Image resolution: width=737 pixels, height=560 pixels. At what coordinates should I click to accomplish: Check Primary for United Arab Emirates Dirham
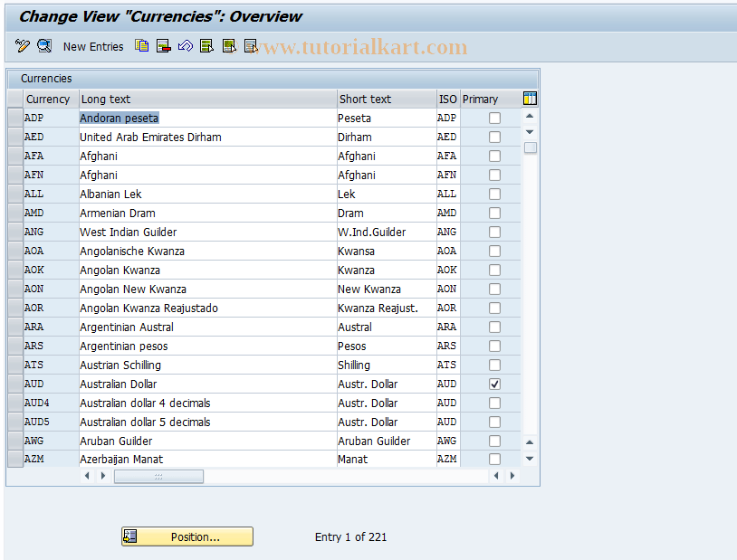click(494, 137)
